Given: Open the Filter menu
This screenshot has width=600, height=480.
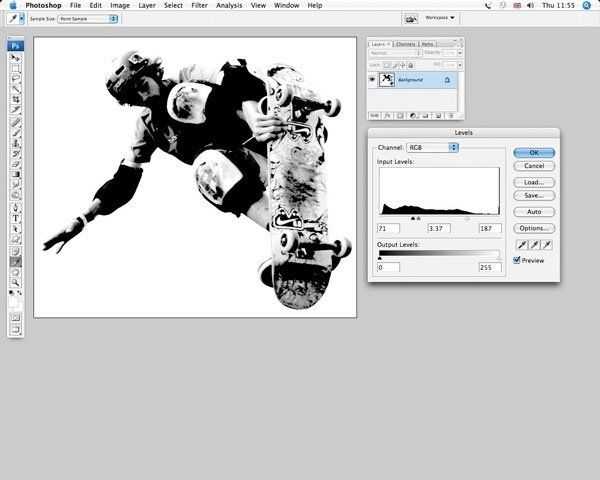Looking at the screenshot, I should tap(198, 5).
